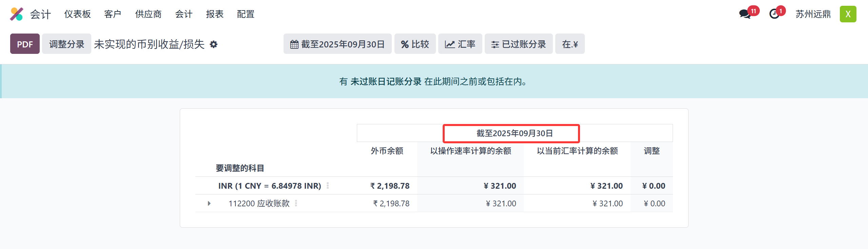The image size is (868, 249).
Task: Open the 未过账日记账分录 link in banner
Action: tap(386, 81)
